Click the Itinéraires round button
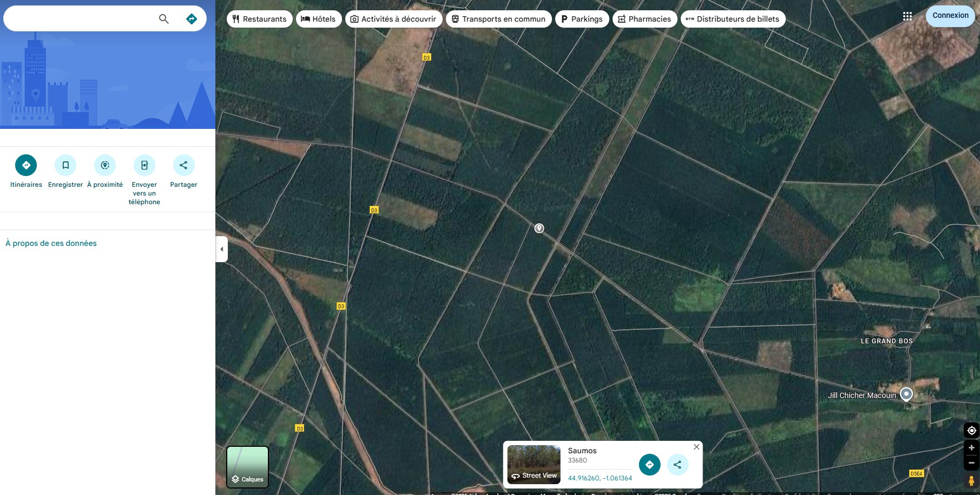The image size is (980, 495). 26,165
